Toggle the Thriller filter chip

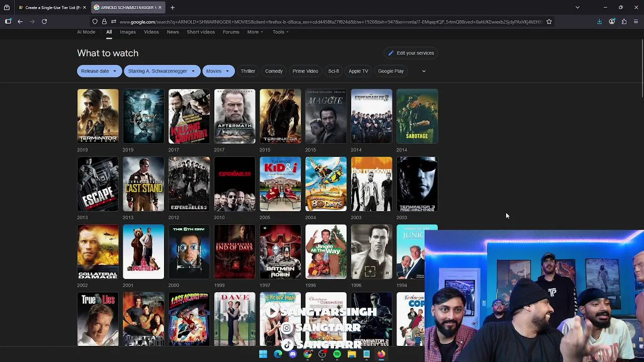click(x=248, y=71)
